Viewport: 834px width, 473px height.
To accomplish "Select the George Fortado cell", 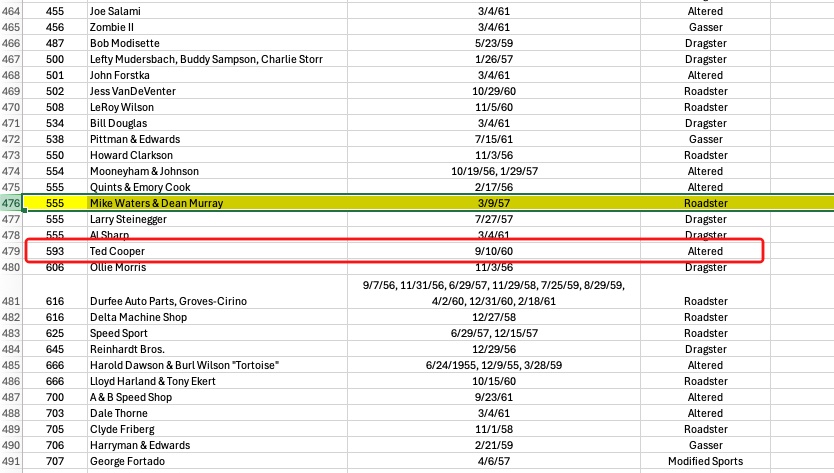I will (217, 461).
